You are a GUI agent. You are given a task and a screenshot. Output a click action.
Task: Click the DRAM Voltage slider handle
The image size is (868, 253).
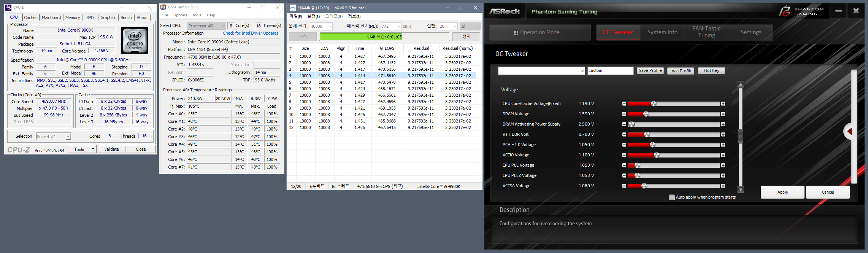646,114
